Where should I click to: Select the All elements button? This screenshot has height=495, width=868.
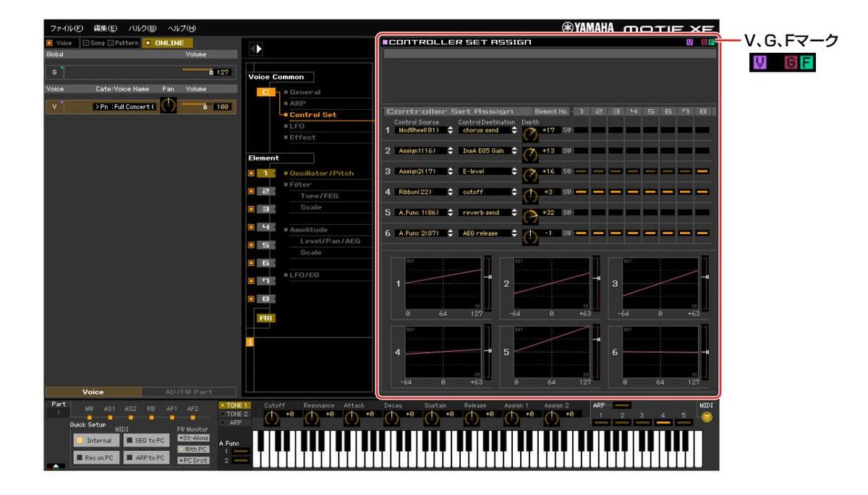tap(264, 317)
